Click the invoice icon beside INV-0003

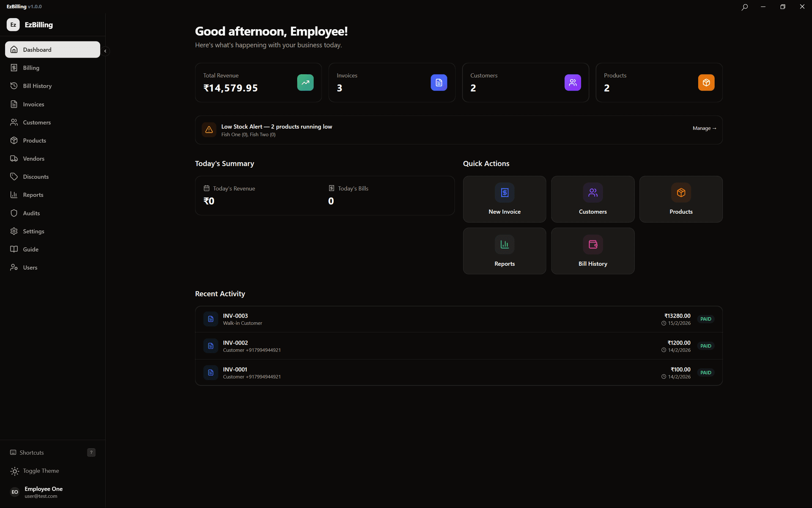click(210, 319)
